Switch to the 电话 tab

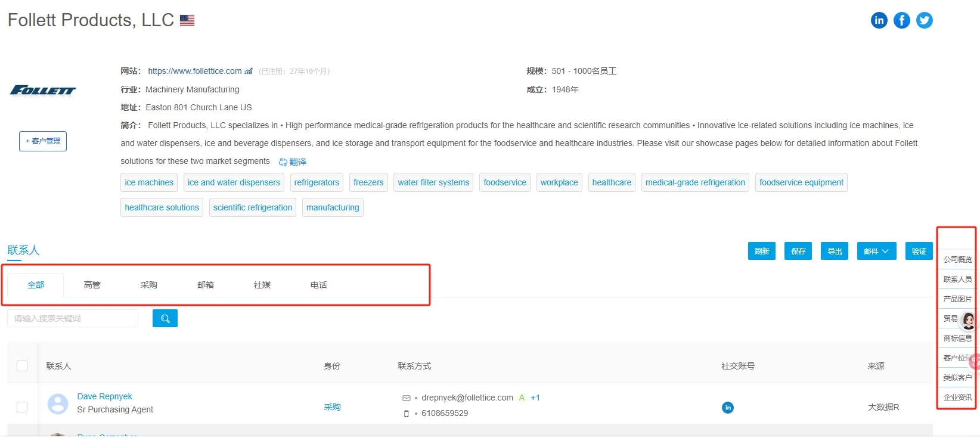[x=319, y=285]
